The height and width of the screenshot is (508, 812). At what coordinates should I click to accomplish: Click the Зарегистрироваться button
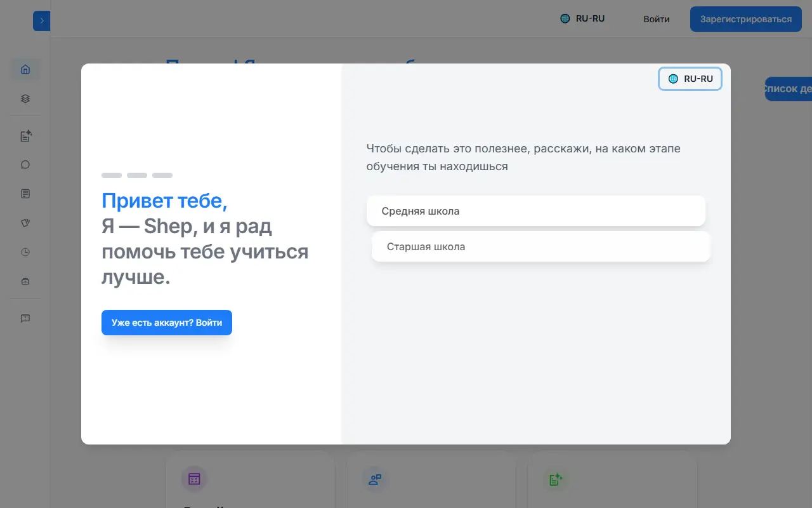(746, 19)
